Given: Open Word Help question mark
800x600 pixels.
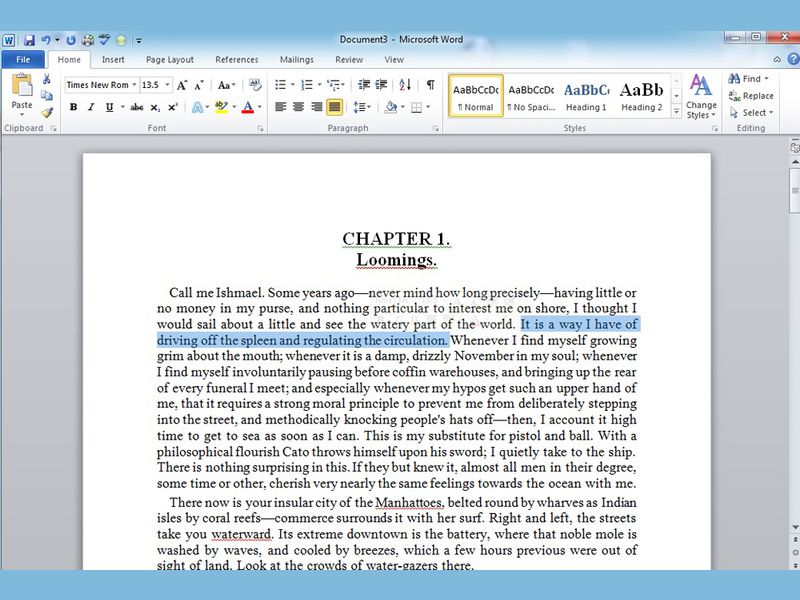Looking at the screenshot, I should pos(793,59).
